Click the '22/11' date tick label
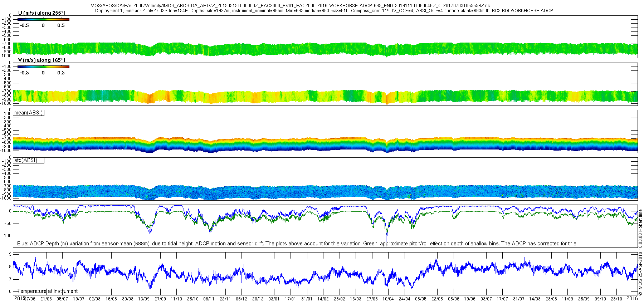Screen dimensions: 644x304 click(225, 299)
